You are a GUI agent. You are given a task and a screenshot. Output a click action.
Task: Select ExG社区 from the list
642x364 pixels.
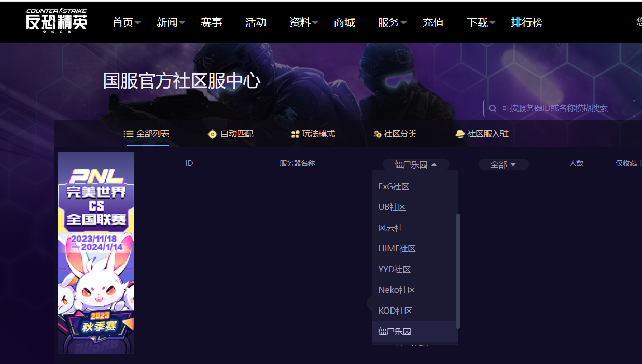coord(414,186)
